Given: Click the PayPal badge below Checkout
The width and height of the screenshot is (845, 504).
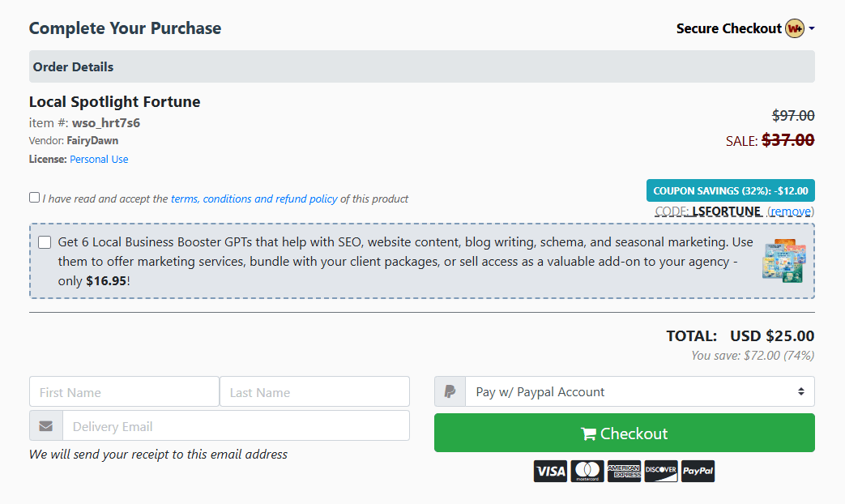Looking at the screenshot, I should pyautogui.click(x=698, y=471).
